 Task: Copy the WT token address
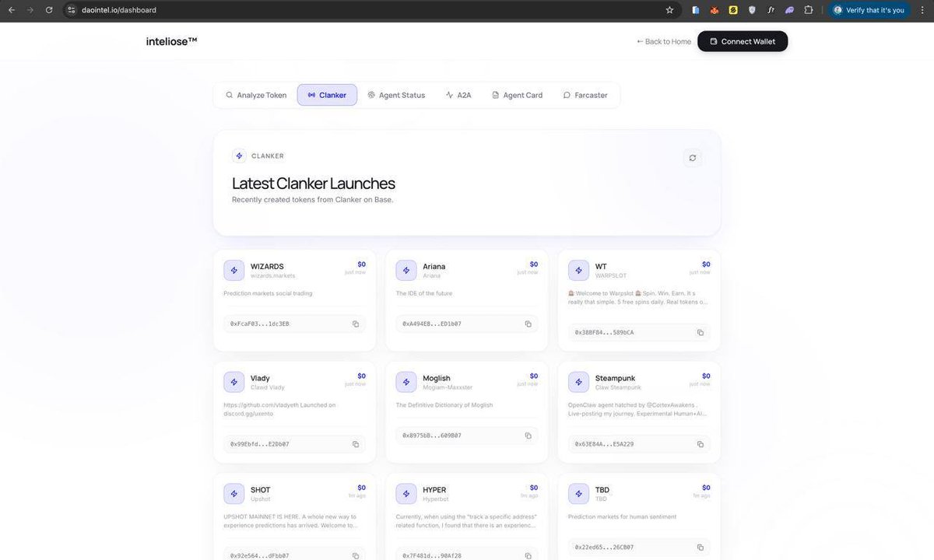click(700, 332)
